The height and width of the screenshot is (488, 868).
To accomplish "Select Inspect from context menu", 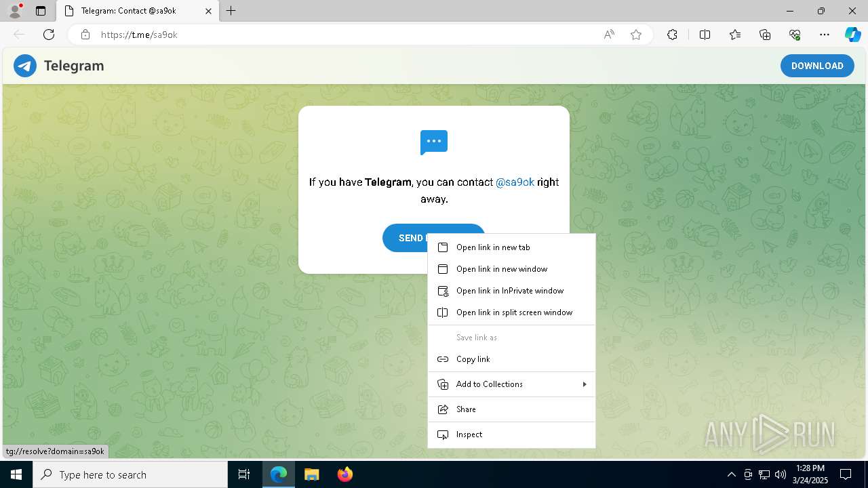I will click(511, 434).
